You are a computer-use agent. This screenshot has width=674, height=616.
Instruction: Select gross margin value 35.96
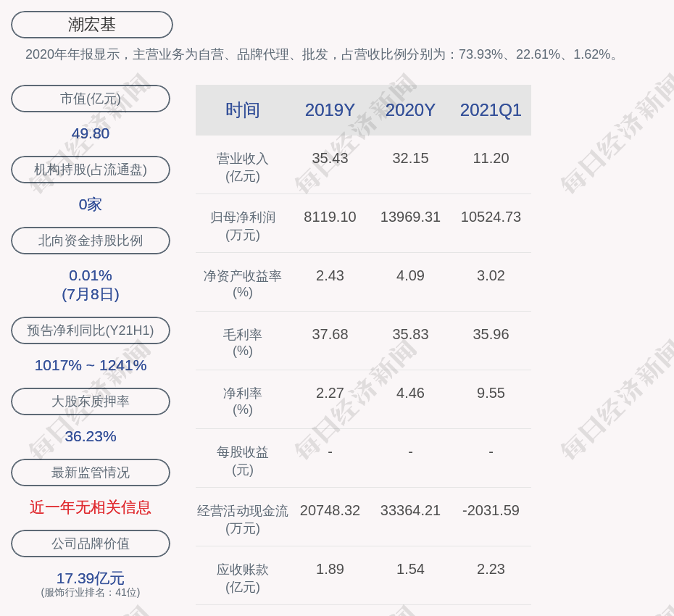(491, 334)
